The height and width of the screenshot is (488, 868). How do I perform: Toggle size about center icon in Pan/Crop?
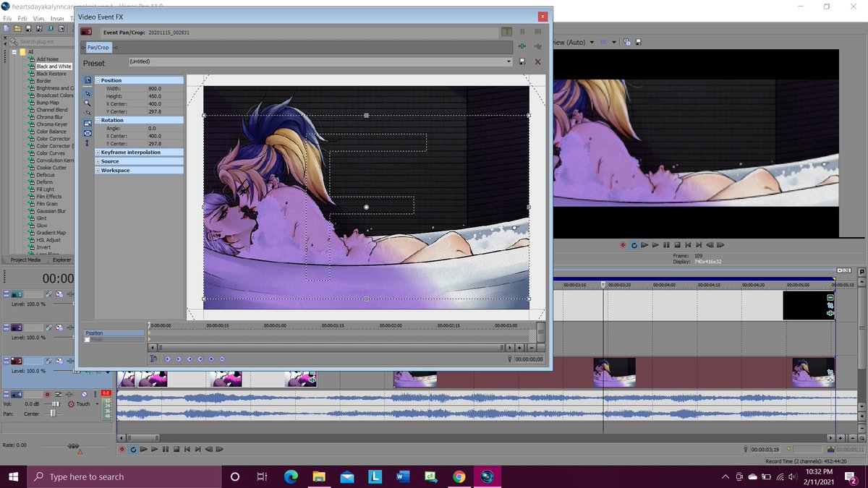tap(88, 134)
